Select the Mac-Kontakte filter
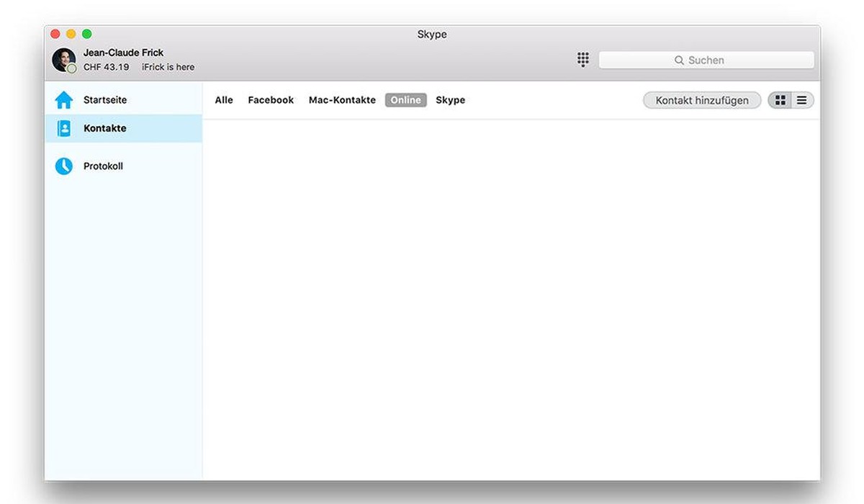The height and width of the screenshot is (504, 864). pos(342,100)
